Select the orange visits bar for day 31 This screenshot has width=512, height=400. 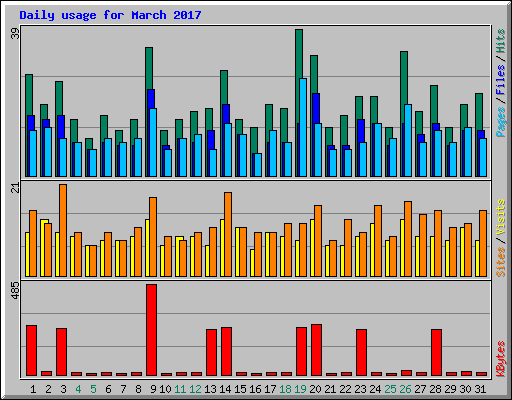pos(483,243)
